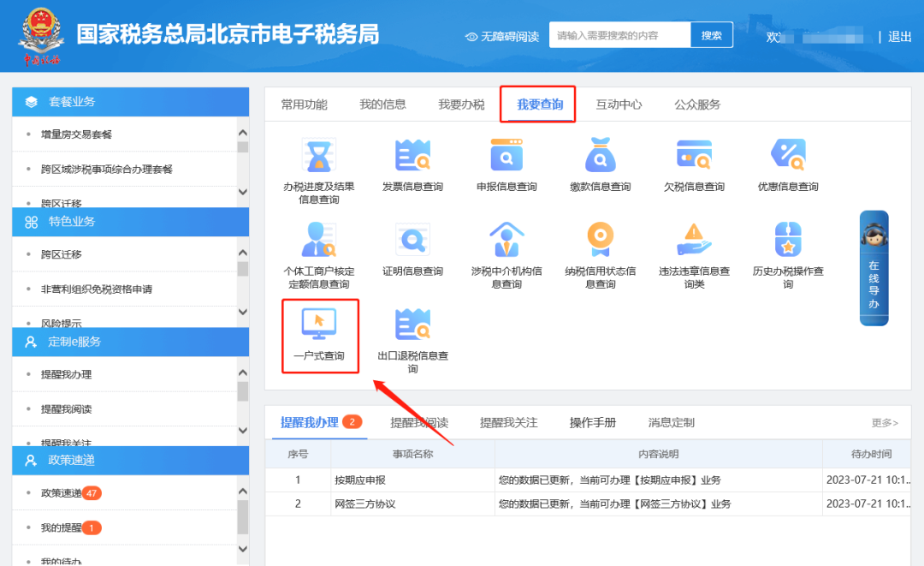Switch to the 提醒我关注 tab
Viewport: 924px width, 566px height.
tap(508, 422)
